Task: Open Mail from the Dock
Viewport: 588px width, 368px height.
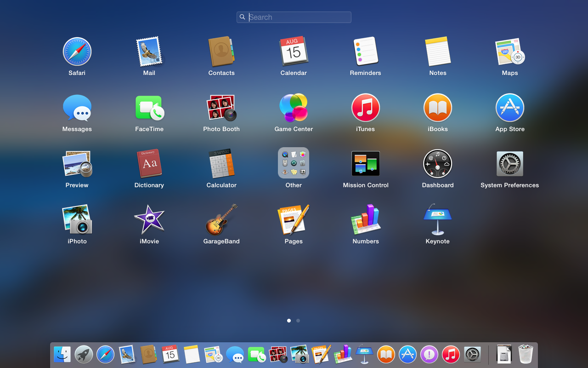Action: [127, 355]
